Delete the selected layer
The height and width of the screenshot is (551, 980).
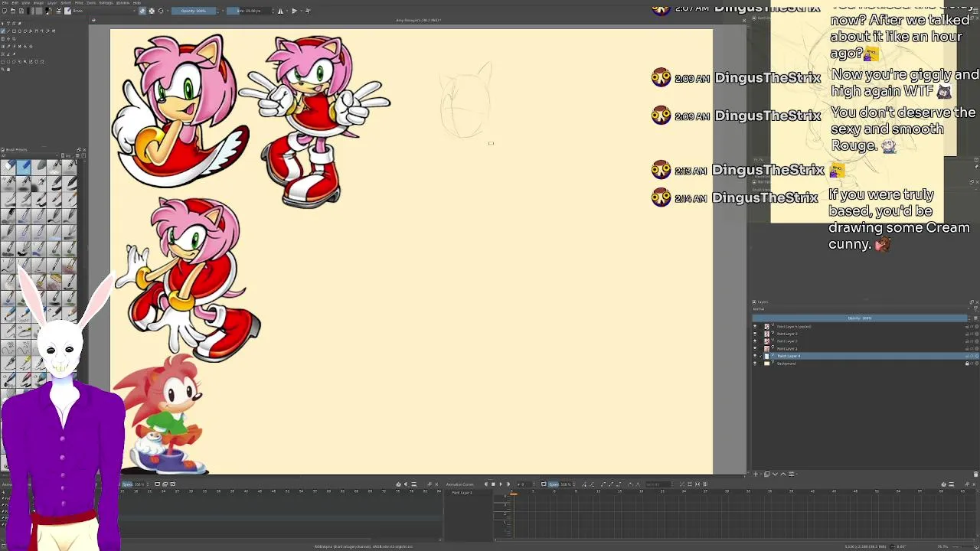(975, 474)
